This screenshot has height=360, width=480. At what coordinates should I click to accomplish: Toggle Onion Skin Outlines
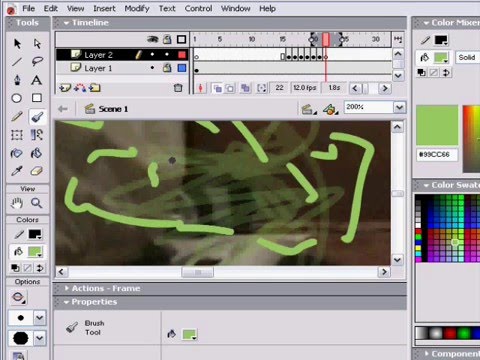pos(230,88)
